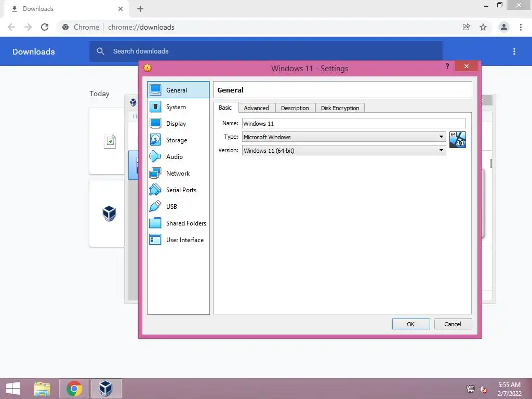Open the User Interface settings icon
The image size is (532, 399).
[x=155, y=240]
